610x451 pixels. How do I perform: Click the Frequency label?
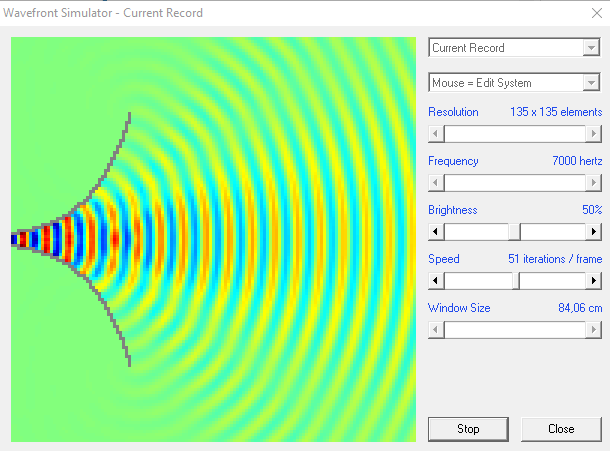click(453, 161)
